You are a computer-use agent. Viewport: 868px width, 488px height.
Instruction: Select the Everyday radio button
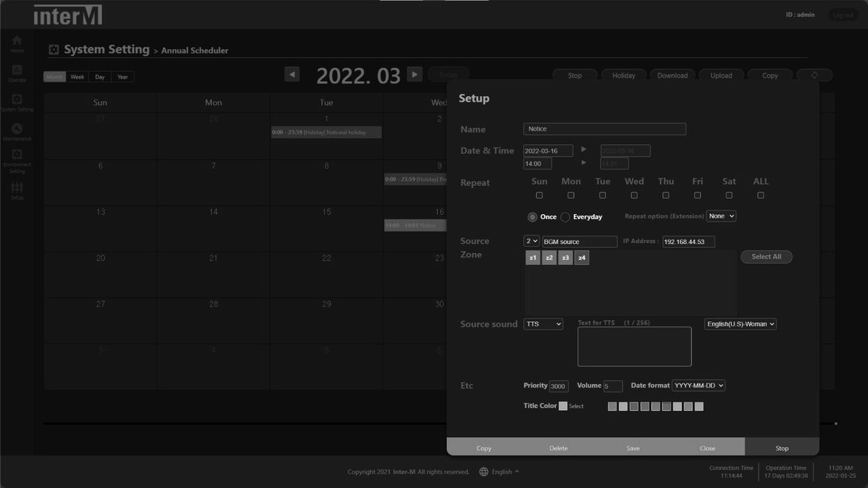pyautogui.click(x=565, y=217)
